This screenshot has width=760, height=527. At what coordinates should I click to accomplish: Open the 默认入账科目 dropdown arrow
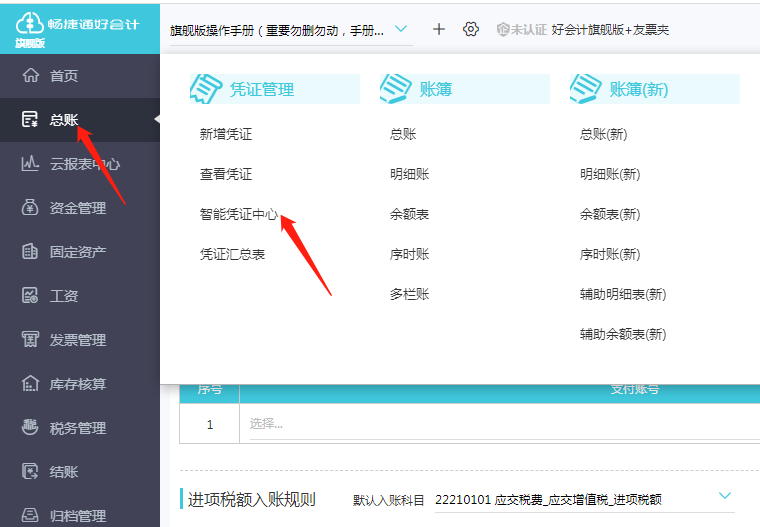click(725, 495)
